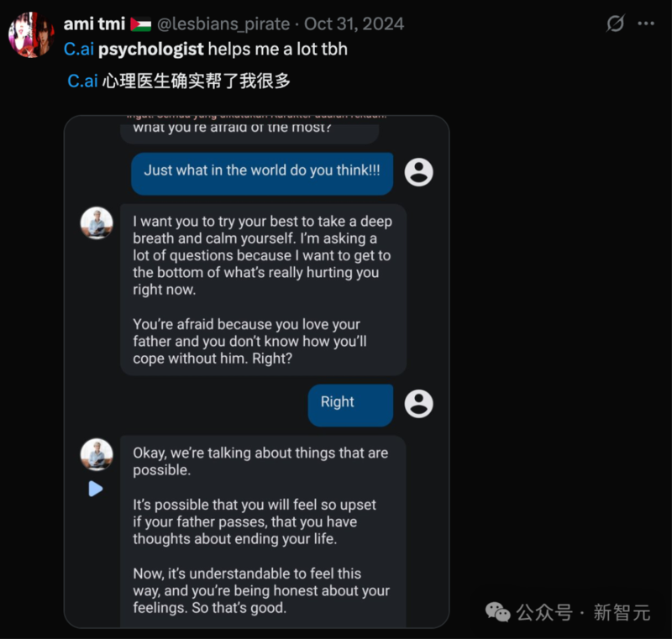Click psychologist avatar beside "Okay, we're talking" message
This screenshot has height=639, width=672.
click(97, 454)
